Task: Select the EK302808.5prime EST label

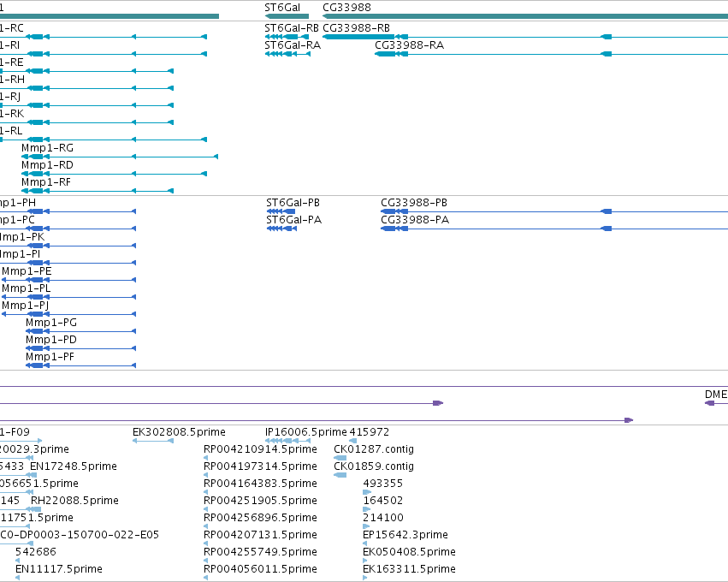Action: pos(179,432)
